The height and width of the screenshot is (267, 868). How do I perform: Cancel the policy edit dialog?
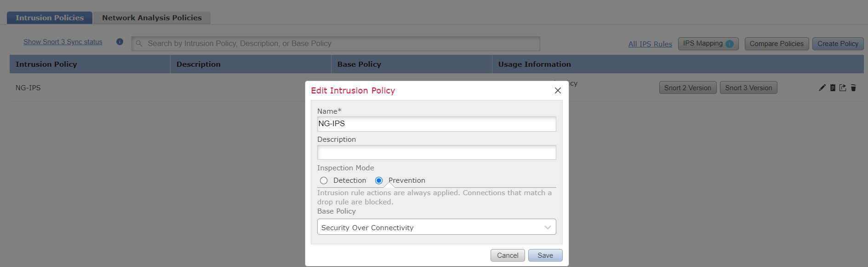507,255
